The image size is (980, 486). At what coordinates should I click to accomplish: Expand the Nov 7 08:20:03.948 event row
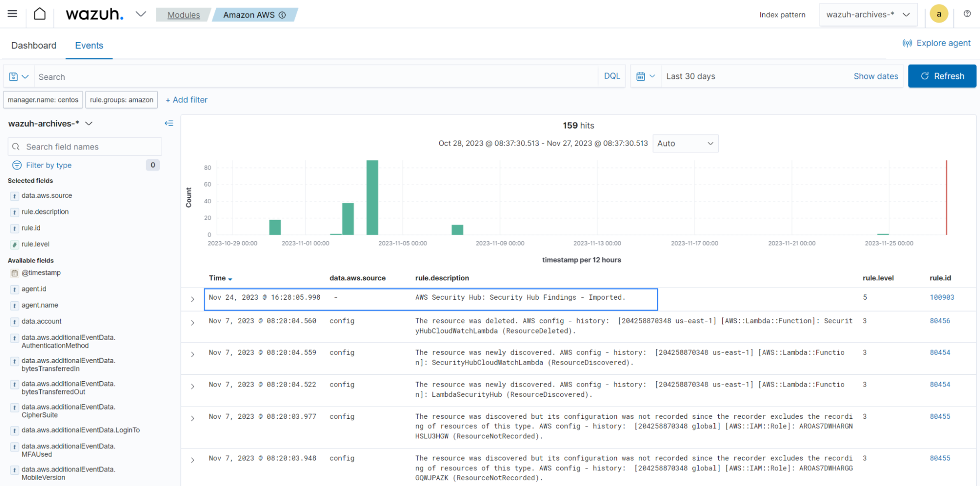[x=193, y=460]
